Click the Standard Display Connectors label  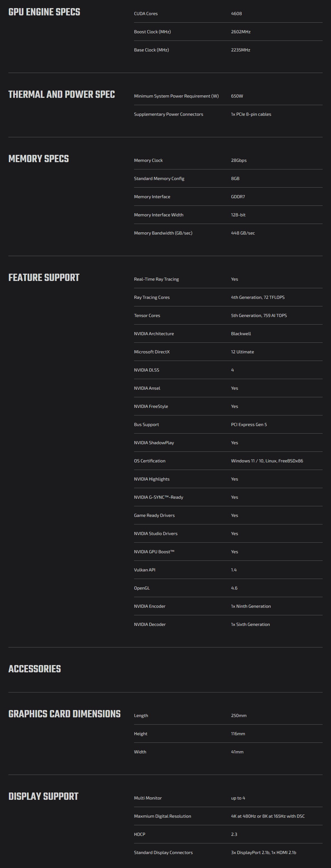pyautogui.click(x=163, y=853)
